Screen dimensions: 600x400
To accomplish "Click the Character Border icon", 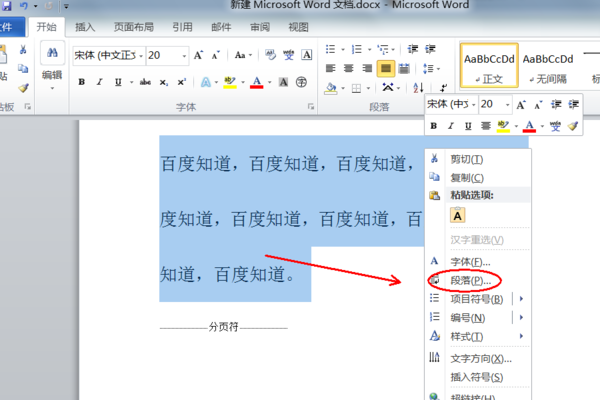I will [307, 55].
